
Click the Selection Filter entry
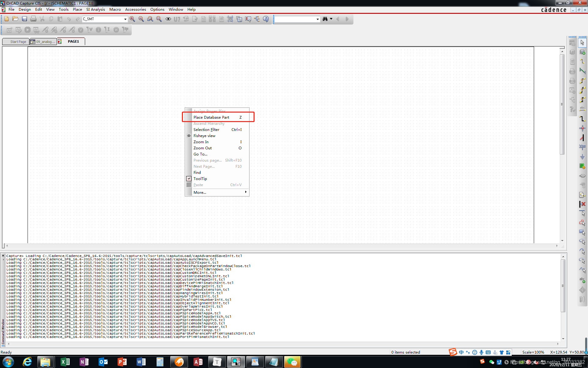pos(206,129)
